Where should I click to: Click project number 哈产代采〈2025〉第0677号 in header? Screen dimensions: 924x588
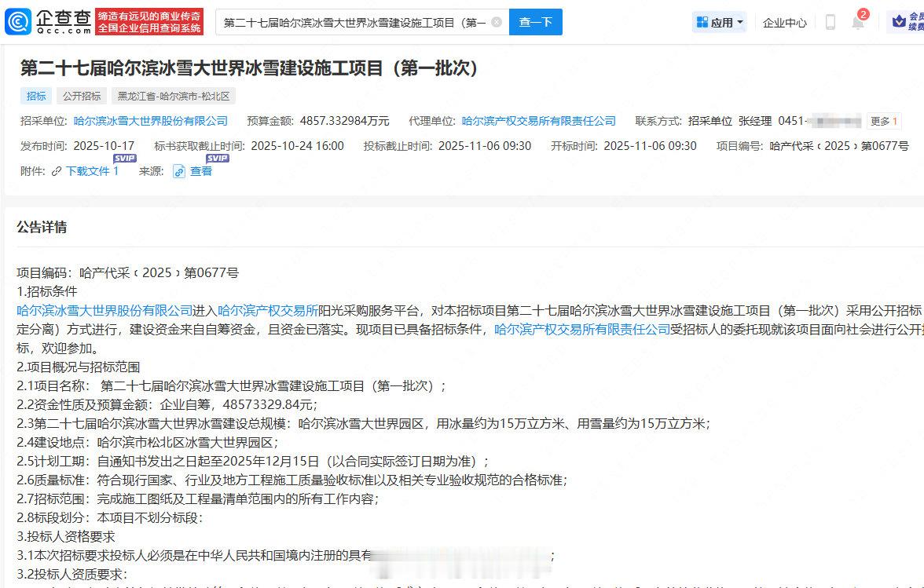click(839, 145)
